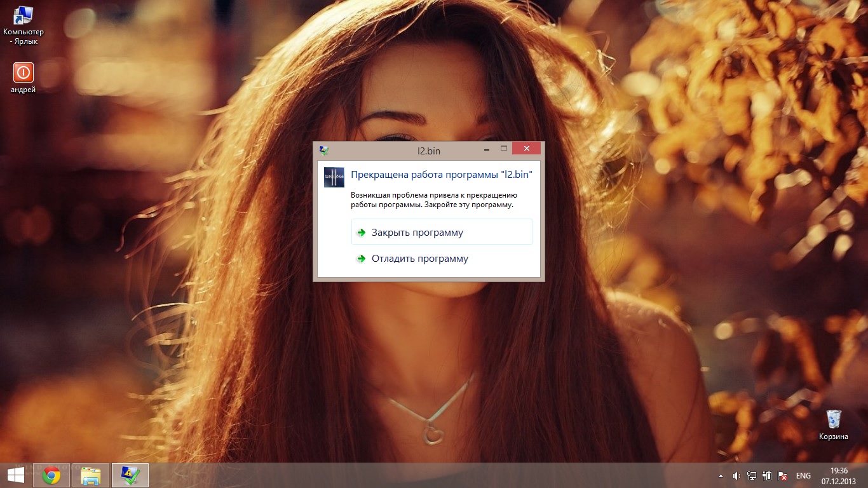This screenshot has width=868, height=488.
Task: Launch Google Chrome from taskbar
Action: [51, 475]
